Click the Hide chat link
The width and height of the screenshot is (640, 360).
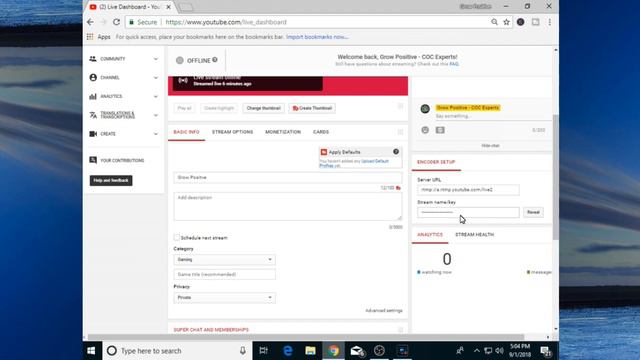(x=490, y=146)
